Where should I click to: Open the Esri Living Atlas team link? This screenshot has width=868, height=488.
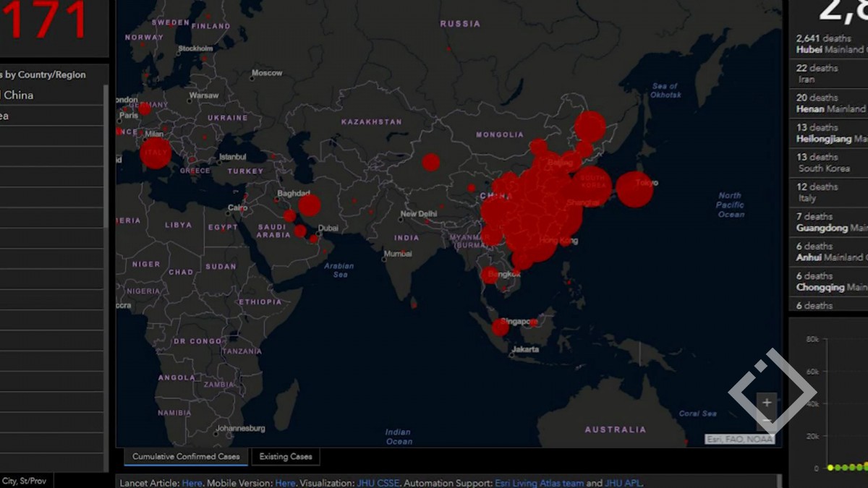tap(539, 483)
